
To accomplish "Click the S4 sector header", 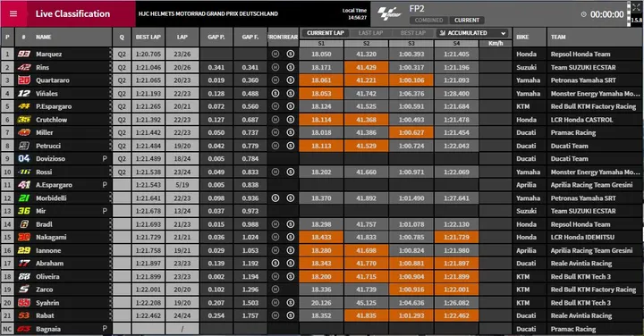I will pyautogui.click(x=456, y=44).
